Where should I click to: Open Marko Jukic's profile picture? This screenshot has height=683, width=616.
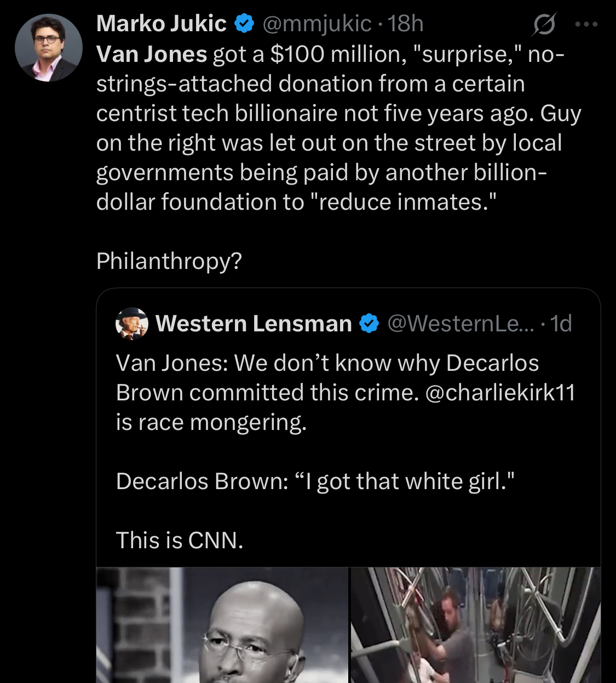click(48, 48)
